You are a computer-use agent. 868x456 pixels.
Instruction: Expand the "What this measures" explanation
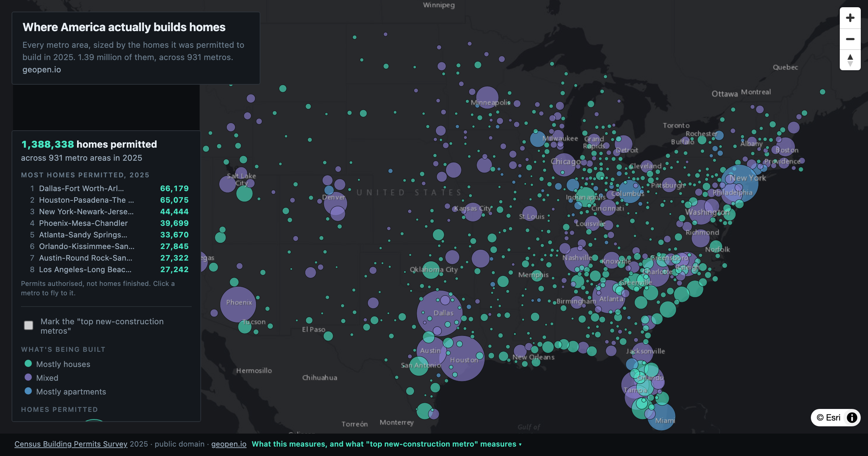point(387,444)
